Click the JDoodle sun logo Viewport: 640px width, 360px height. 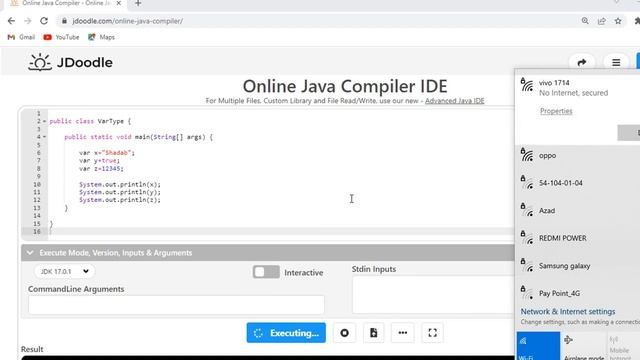[x=40, y=62]
